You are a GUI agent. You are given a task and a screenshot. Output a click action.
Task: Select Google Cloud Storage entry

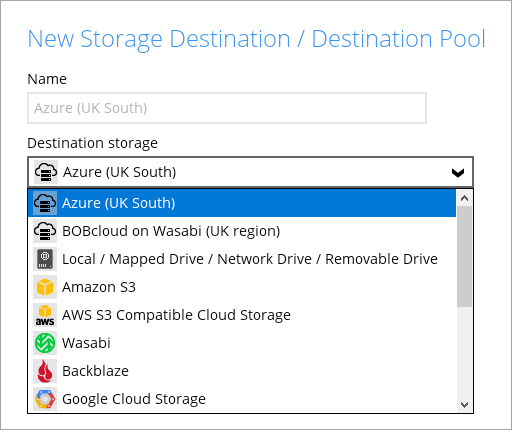(242, 399)
